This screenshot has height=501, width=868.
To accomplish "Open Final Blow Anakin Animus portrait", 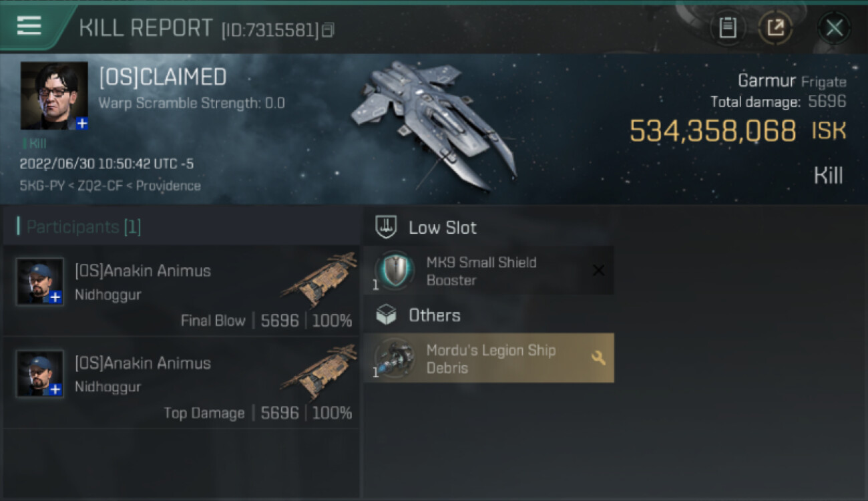I will coord(40,281).
